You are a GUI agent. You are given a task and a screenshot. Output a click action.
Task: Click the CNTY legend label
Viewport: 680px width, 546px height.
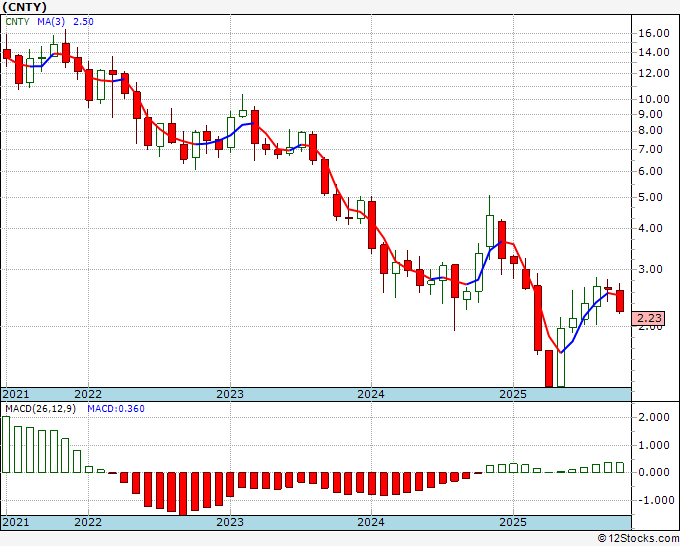[17, 22]
